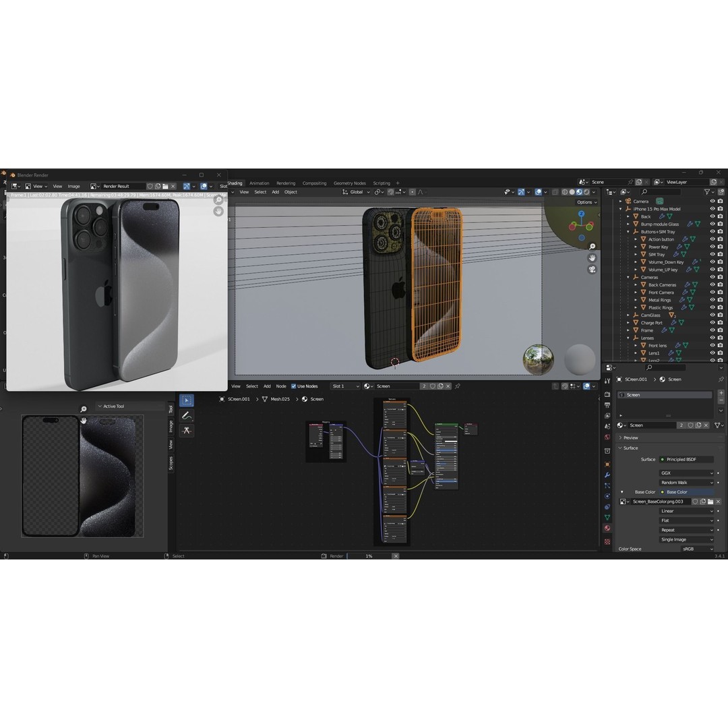Open the Texture properties tab

tap(607, 541)
